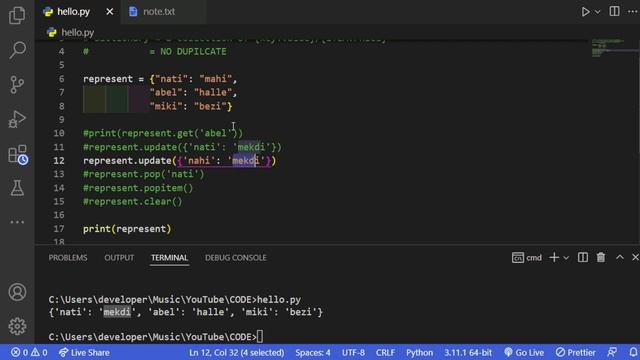This screenshot has height=360, width=640.
Task: Create a new terminal with plus icon
Action: [554, 258]
